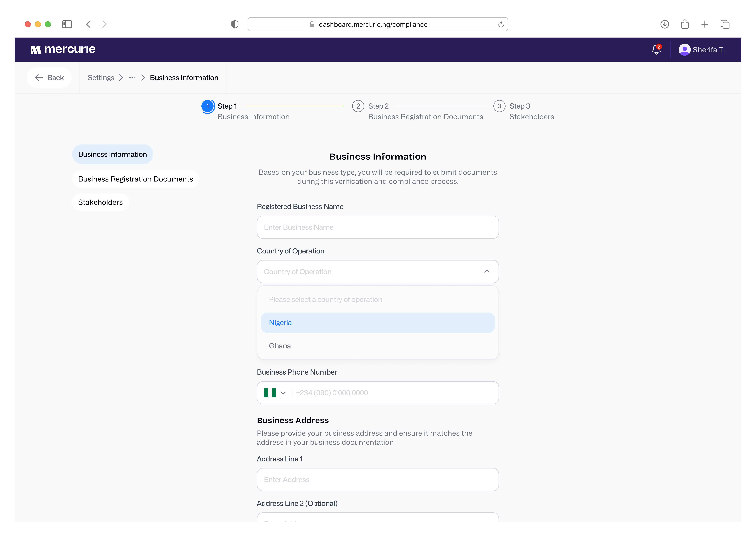This screenshot has height=533, width=756.
Task: Click the privacy shield icon
Action: click(235, 24)
